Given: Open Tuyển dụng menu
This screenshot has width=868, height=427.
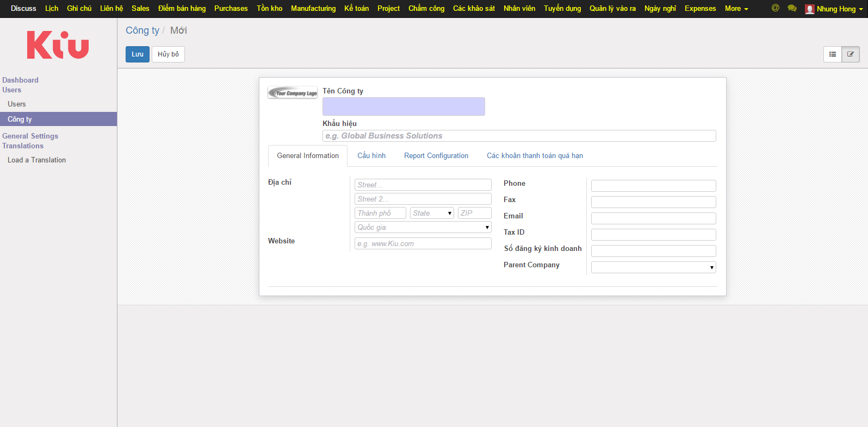Looking at the screenshot, I should click(562, 9).
